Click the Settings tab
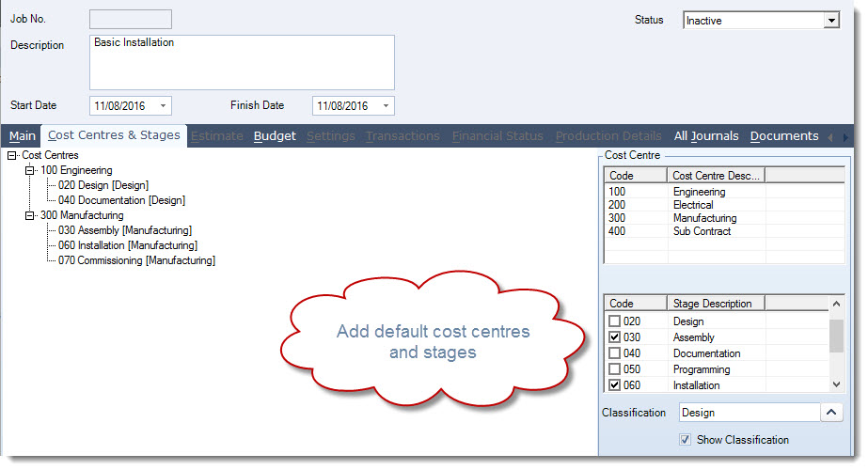This screenshot has height=470, width=868. 330,136
